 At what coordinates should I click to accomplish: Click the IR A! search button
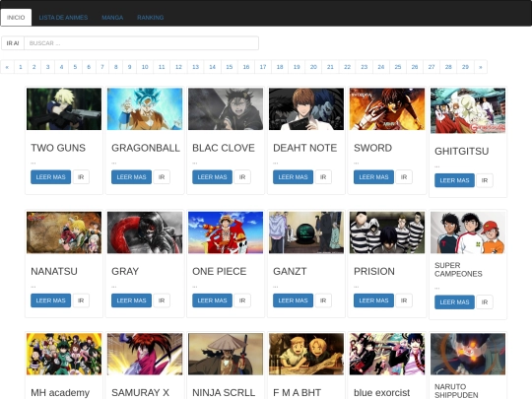pos(13,43)
